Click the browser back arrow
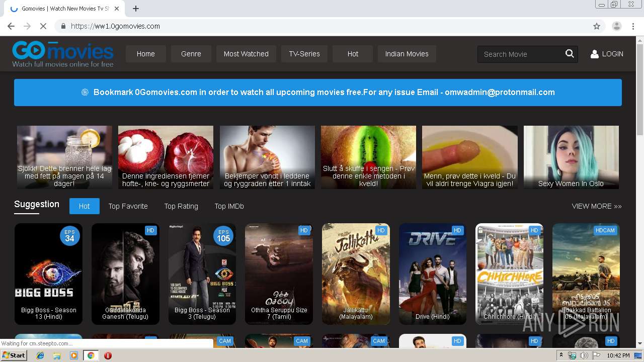This screenshot has width=644, height=362. tap(11, 26)
